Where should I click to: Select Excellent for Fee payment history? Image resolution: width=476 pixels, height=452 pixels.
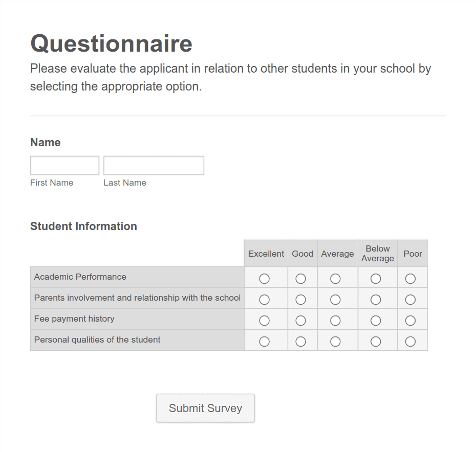265,321
